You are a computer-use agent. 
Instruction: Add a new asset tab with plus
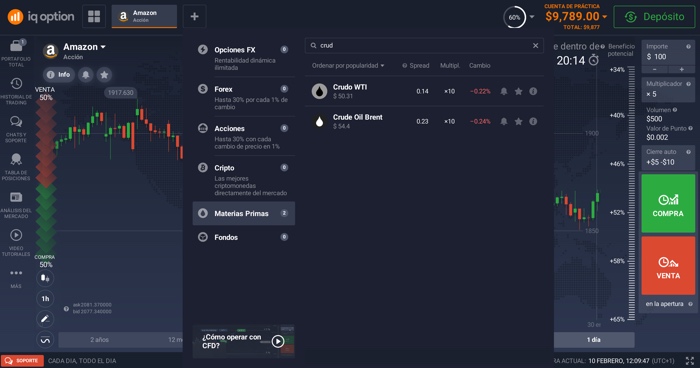(x=194, y=17)
